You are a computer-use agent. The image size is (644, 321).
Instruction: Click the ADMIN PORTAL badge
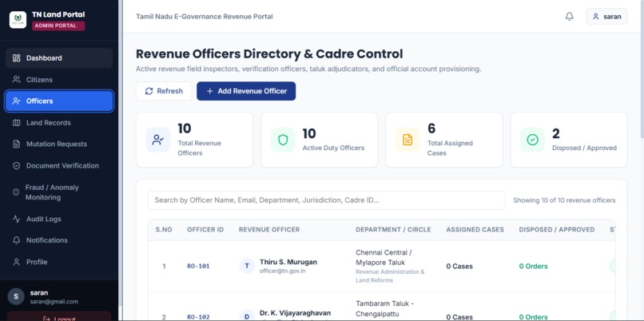pos(58,26)
